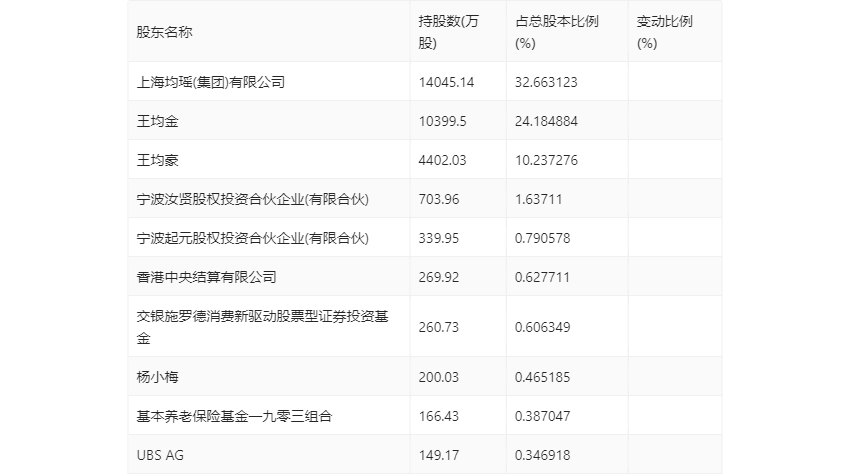Image resolution: width=850 pixels, height=474 pixels.
Task: Select 基本养老保险基金一九零三组合 name
Action: (234, 416)
